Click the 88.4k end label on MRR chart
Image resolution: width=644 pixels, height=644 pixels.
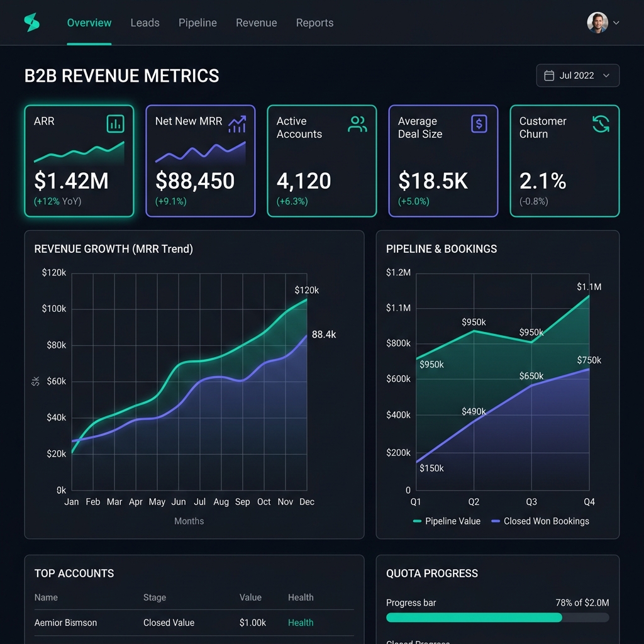click(x=324, y=335)
